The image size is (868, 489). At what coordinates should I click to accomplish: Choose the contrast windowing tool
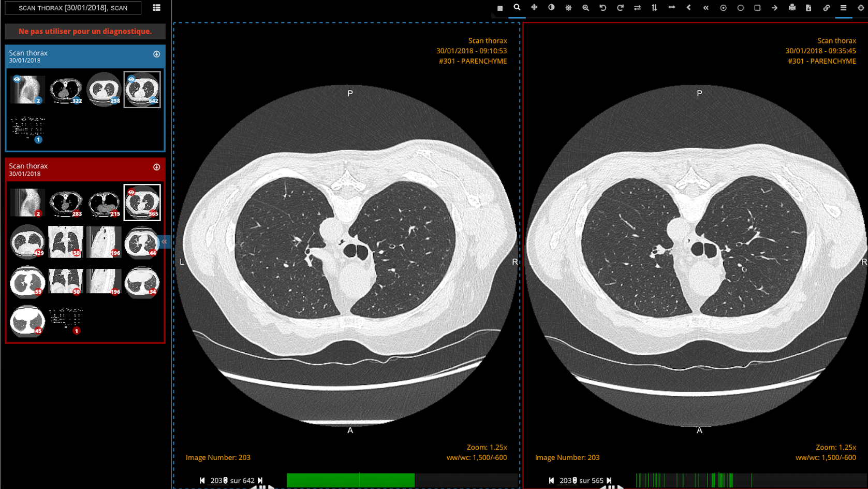[551, 8]
